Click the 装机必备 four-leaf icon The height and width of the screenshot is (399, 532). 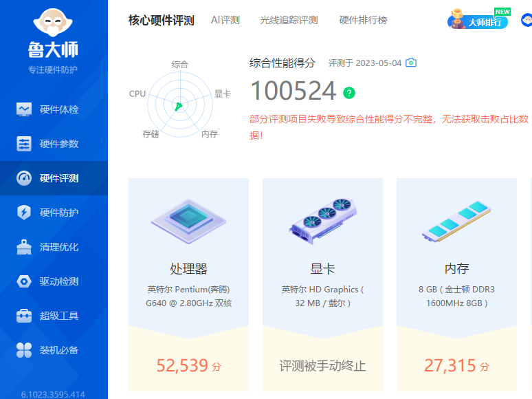pyautogui.click(x=24, y=350)
